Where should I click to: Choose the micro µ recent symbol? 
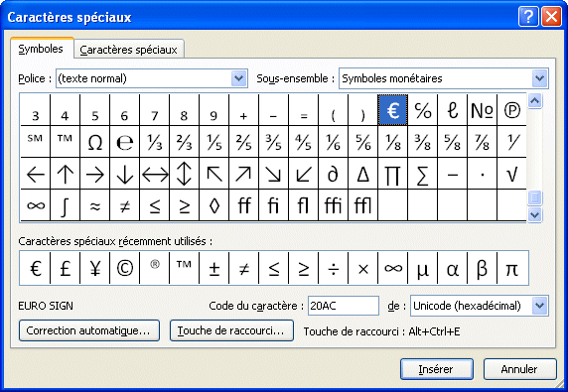pyautogui.click(x=422, y=268)
